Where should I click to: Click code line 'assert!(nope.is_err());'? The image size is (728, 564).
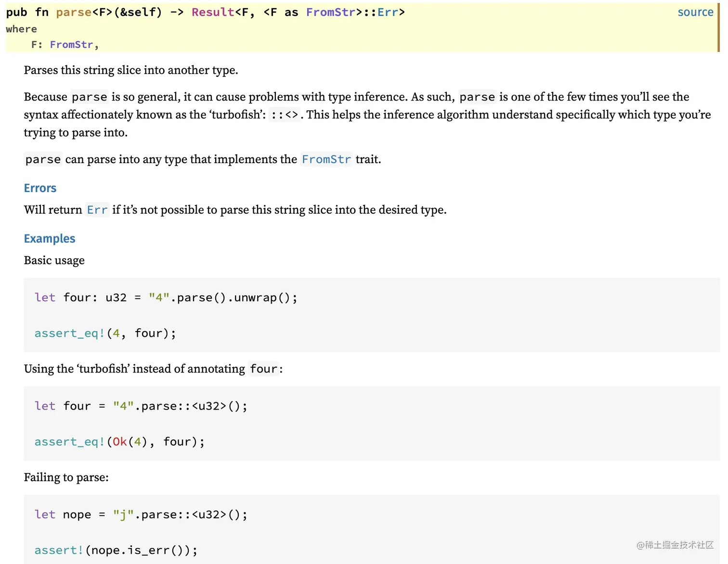(x=116, y=550)
